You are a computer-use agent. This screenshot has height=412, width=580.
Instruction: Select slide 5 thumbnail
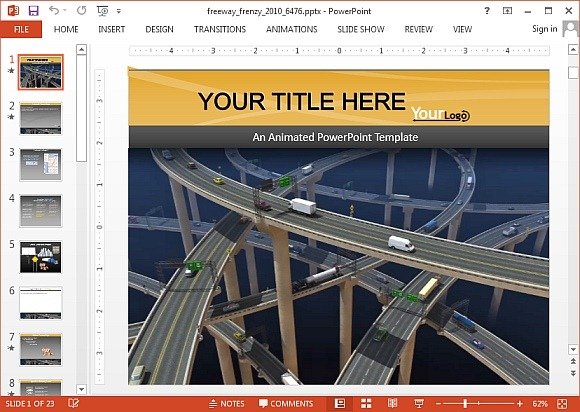click(41, 257)
